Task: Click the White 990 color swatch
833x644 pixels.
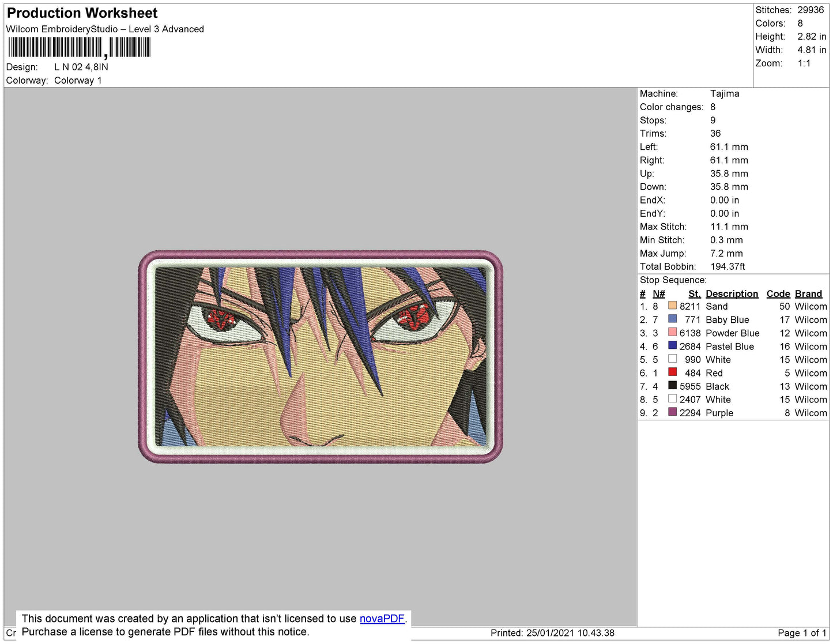Action: (672, 359)
